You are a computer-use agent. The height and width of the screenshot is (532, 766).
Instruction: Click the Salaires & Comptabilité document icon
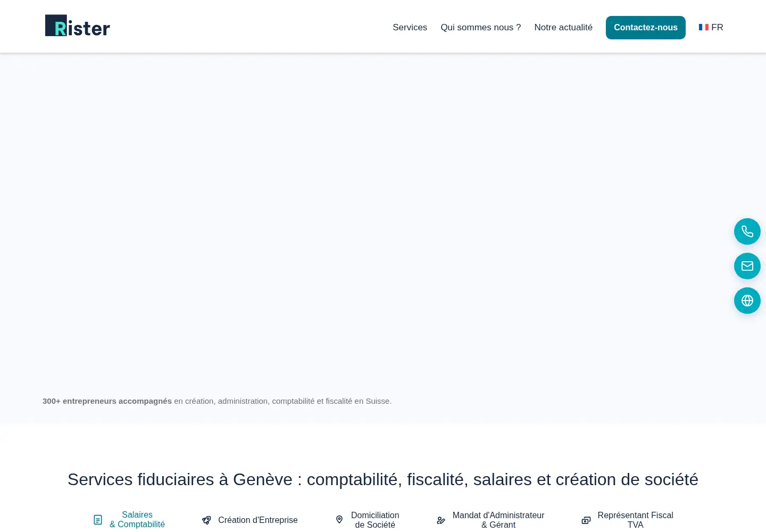point(98,520)
